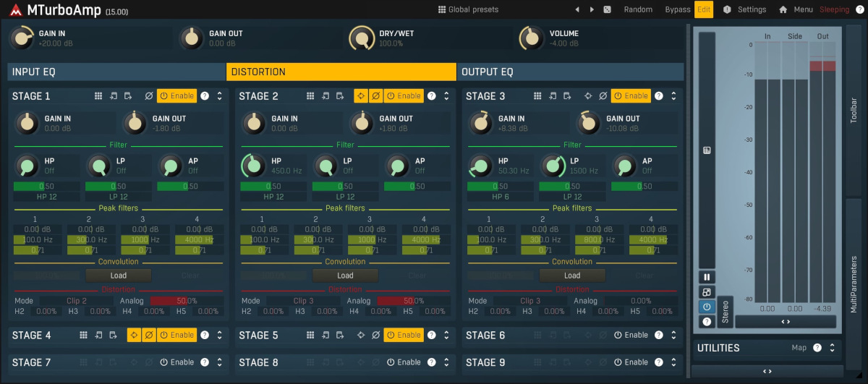Enable Stage 9

coord(631,362)
